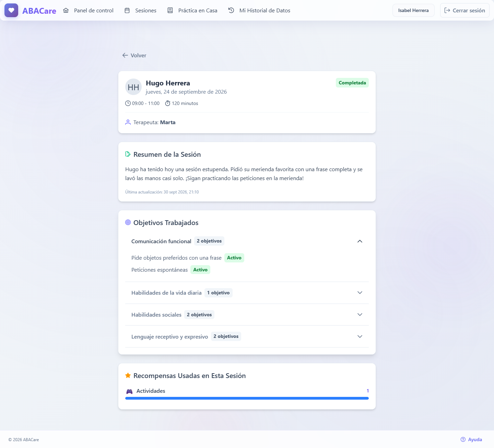This screenshot has width=494, height=448.
Task: Click the Isabel Herrera profile button
Action: coord(413,10)
